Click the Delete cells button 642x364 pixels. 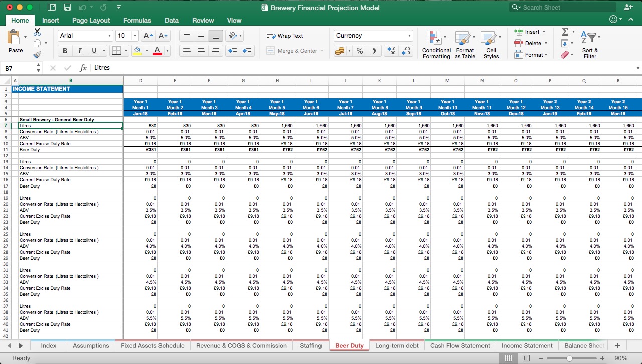click(x=530, y=43)
